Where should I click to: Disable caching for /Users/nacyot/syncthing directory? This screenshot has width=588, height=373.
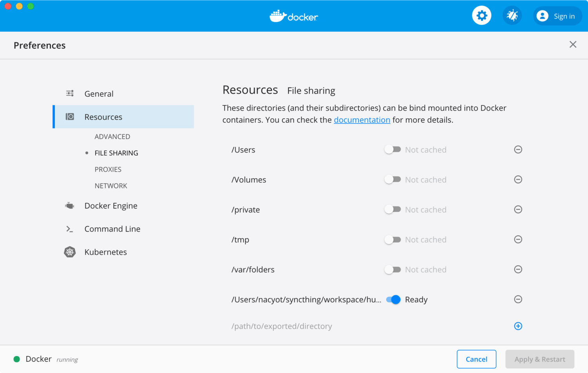393,299
